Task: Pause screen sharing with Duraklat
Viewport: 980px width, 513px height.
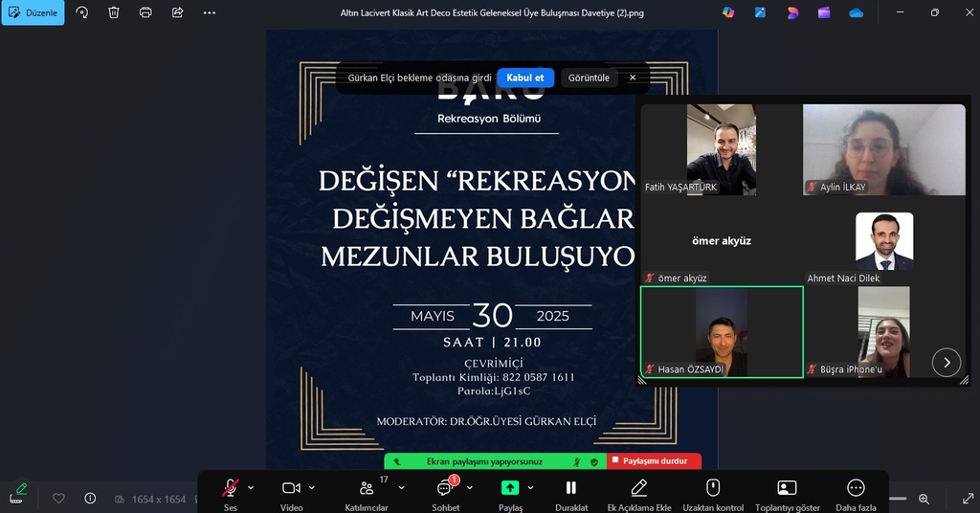Action: tap(570, 488)
